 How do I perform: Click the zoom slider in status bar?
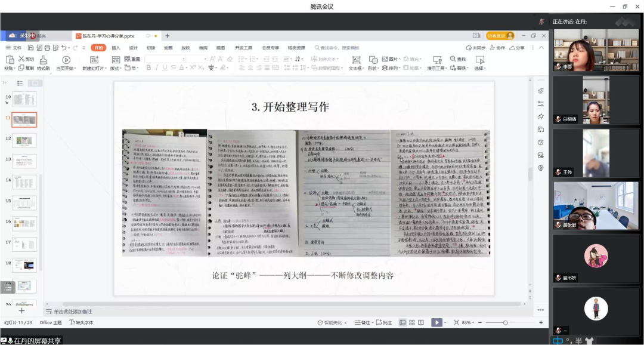click(505, 322)
